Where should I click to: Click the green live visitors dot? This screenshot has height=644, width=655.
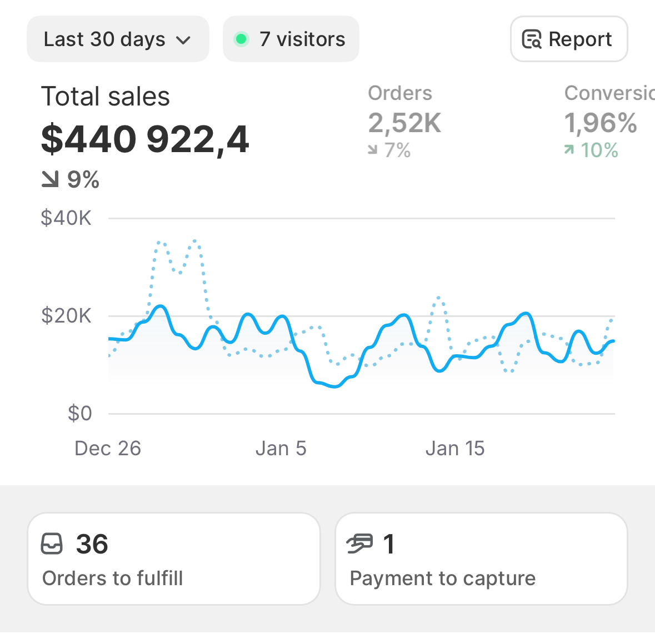(241, 39)
